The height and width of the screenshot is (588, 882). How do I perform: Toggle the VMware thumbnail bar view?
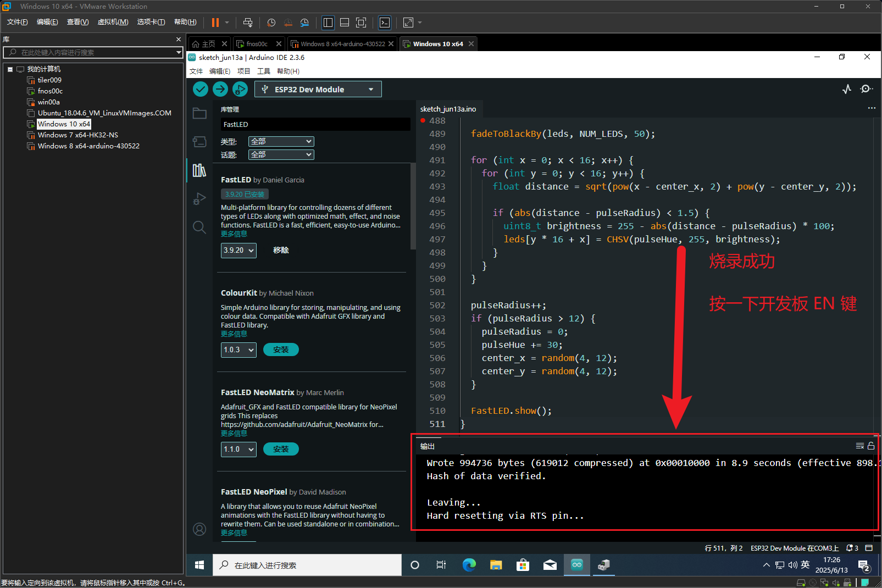[x=345, y=23]
